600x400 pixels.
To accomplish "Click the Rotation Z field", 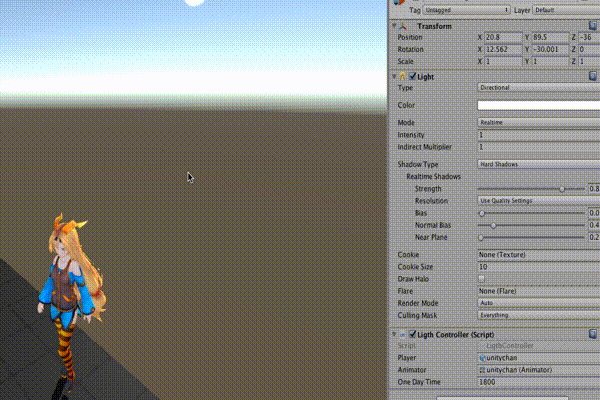I will click(x=589, y=49).
